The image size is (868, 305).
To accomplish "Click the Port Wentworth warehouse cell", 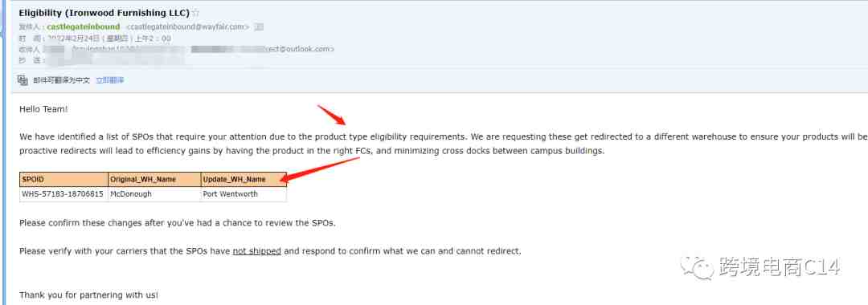I will coord(244,194).
